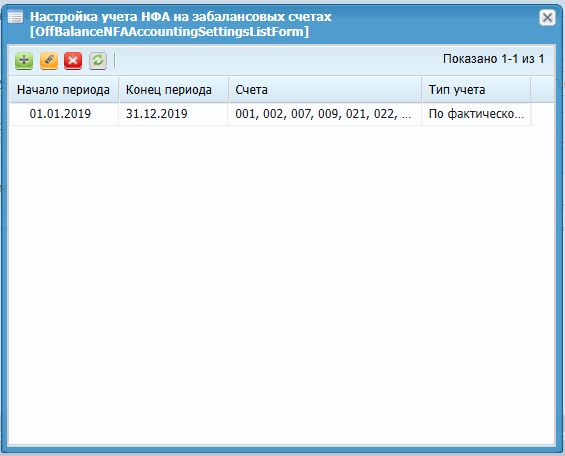Close the OffBalanceNFAAccountingSettingsListForm window
Screen dimensions: 565x456
[547, 17]
